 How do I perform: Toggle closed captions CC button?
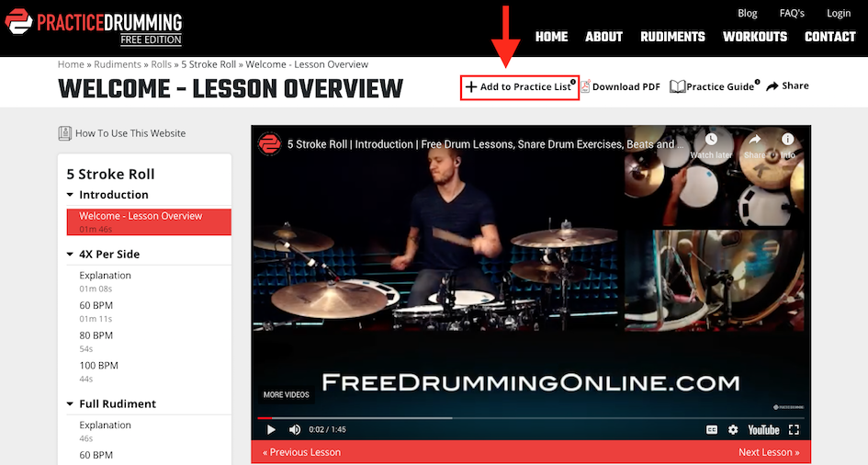[x=712, y=429]
